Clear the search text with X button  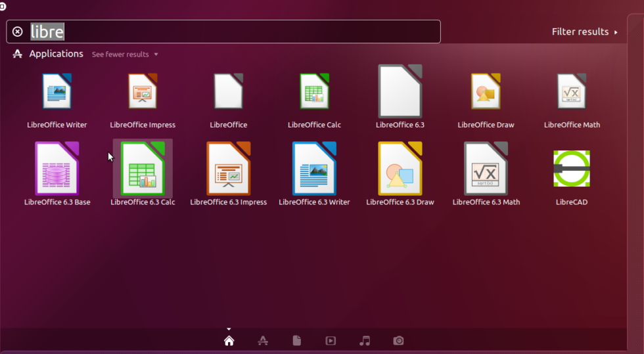click(18, 32)
